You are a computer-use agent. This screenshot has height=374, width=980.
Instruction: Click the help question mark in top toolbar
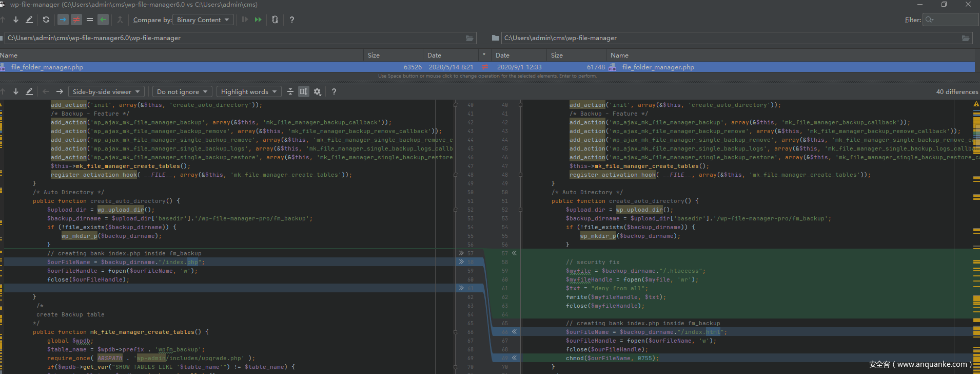pos(292,20)
